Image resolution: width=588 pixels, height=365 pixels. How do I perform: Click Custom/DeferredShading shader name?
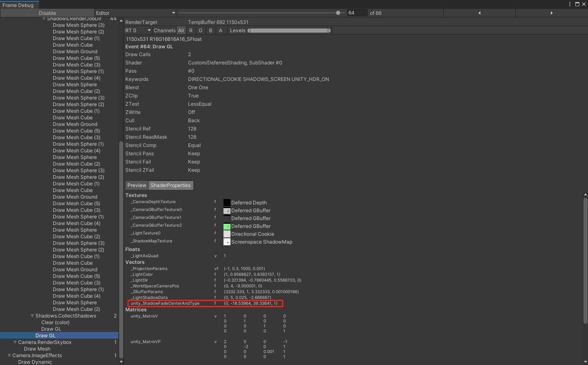pyautogui.click(x=235, y=63)
